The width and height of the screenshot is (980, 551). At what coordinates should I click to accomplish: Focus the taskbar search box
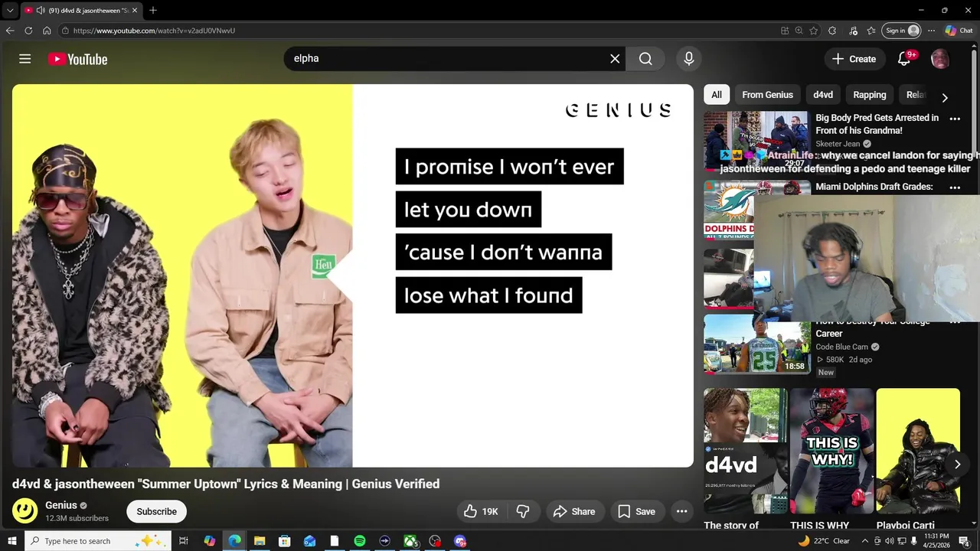tap(96, 541)
